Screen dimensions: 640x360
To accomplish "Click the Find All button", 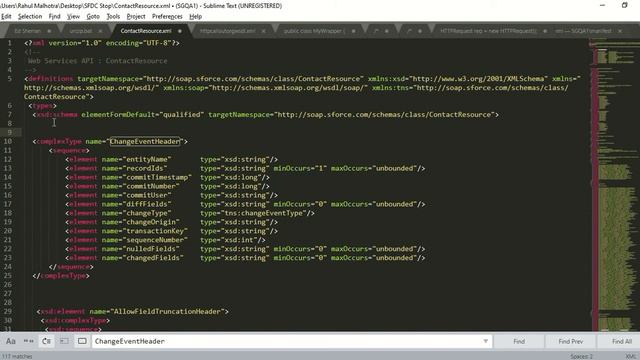I will click(x=621, y=341).
